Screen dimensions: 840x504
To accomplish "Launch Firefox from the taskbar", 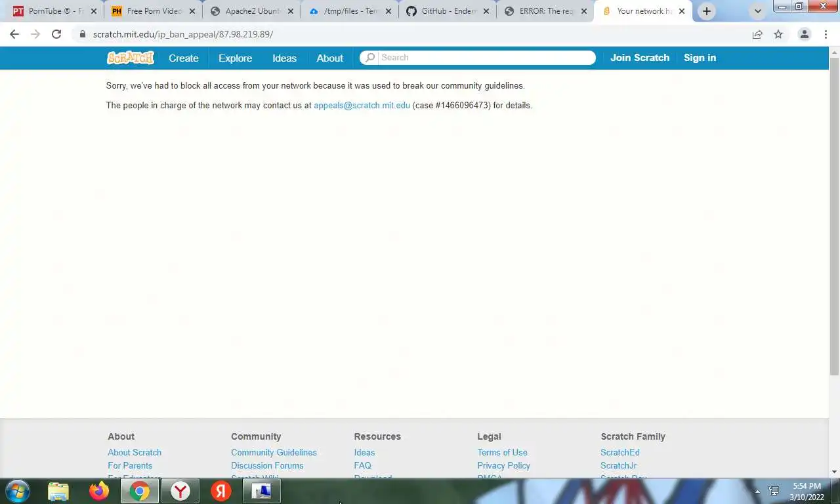I will (99, 491).
